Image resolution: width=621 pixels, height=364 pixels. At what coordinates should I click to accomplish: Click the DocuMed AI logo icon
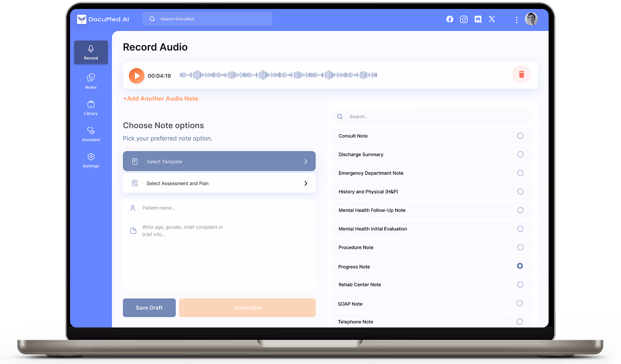point(82,19)
